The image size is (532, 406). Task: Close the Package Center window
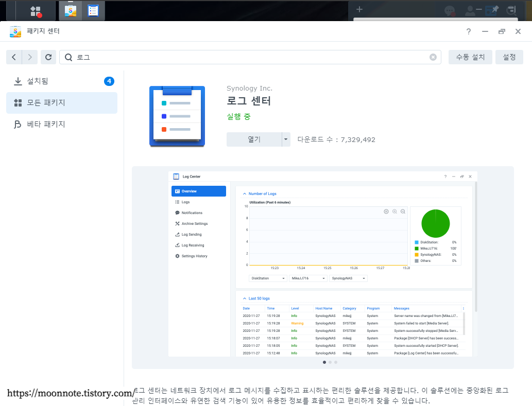click(x=518, y=31)
